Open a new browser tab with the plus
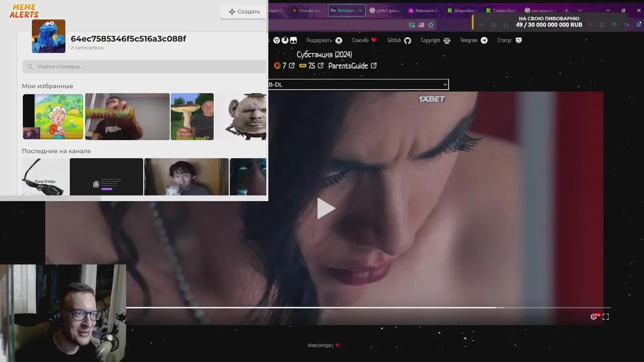Screen dimensions: 644x362 coord(567,10)
